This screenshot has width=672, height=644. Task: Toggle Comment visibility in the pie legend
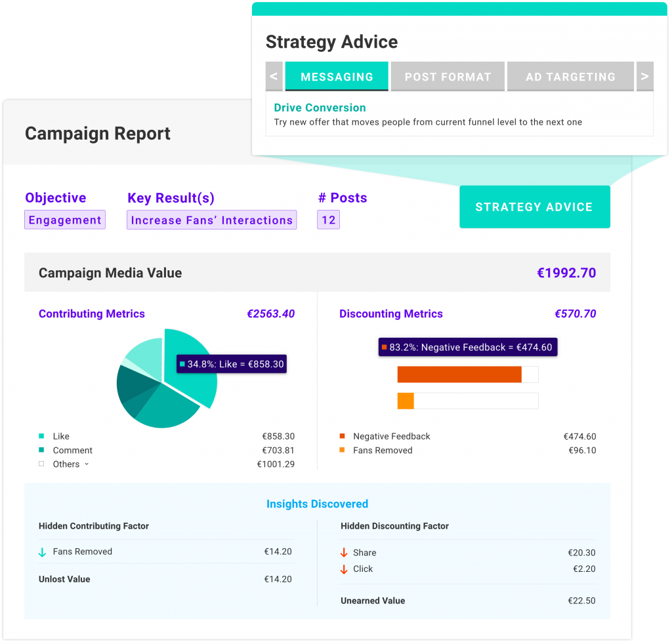43,451
